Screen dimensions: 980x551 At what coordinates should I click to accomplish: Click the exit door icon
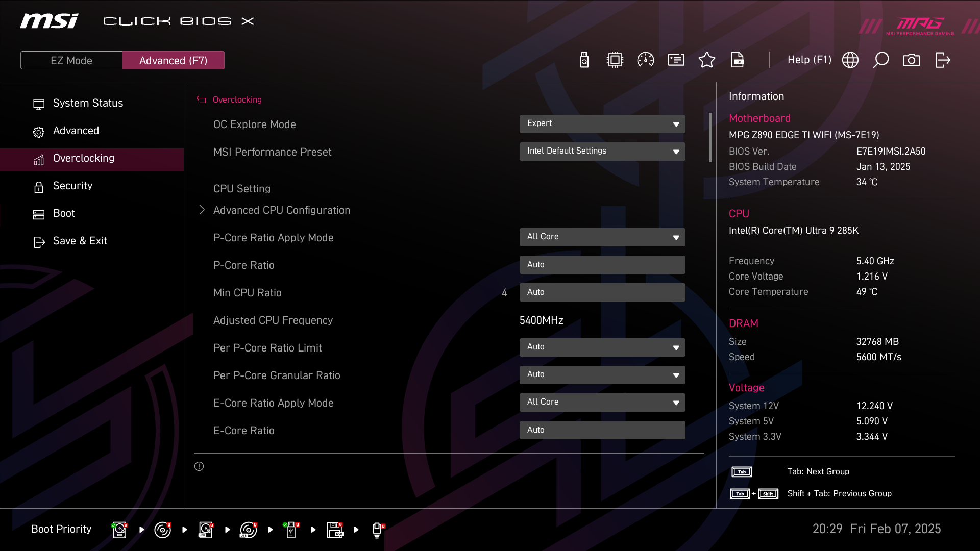coord(942,60)
